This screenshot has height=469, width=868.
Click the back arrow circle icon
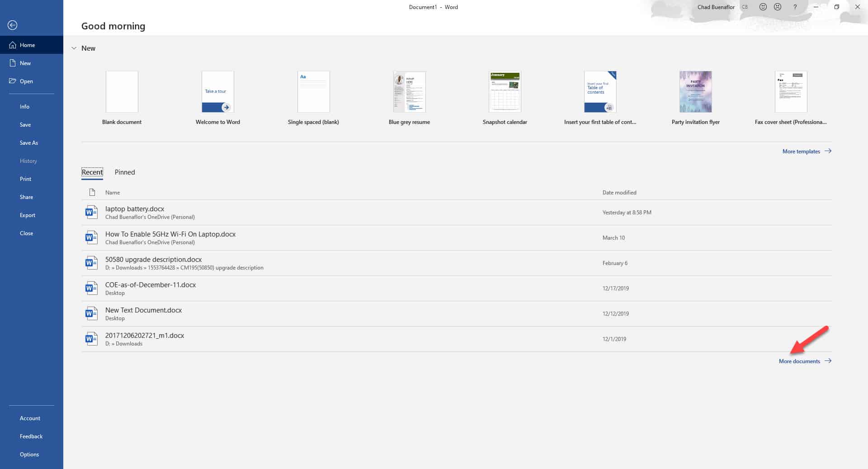pyautogui.click(x=13, y=25)
